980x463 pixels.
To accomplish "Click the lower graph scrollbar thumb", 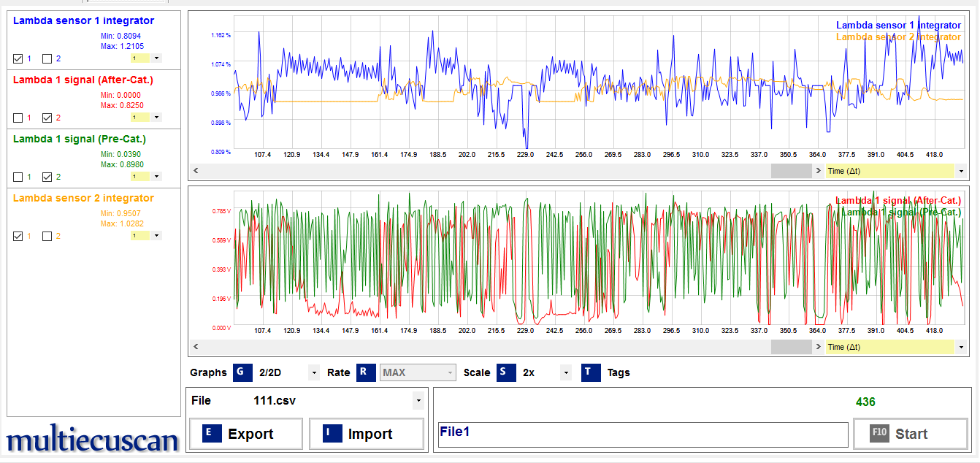I will pos(792,347).
